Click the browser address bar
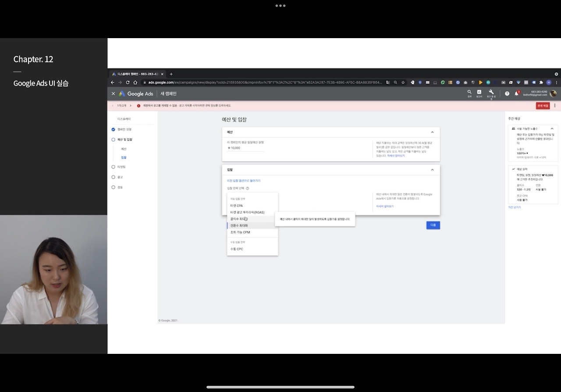 click(263, 82)
